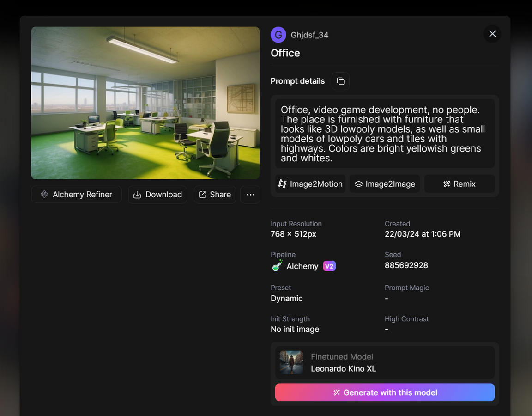The width and height of the screenshot is (532, 416).
Task: Generate with this model
Action: coord(385,392)
